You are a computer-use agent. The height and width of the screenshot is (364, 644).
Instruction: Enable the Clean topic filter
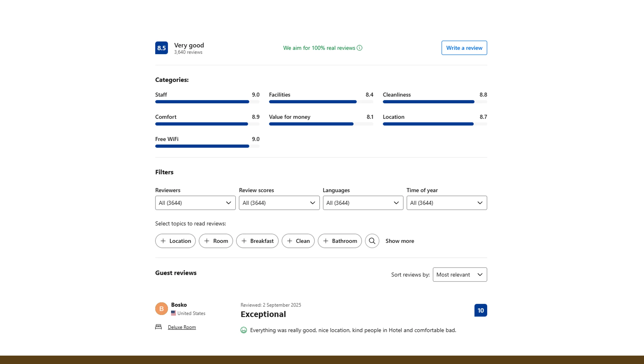(x=298, y=241)
